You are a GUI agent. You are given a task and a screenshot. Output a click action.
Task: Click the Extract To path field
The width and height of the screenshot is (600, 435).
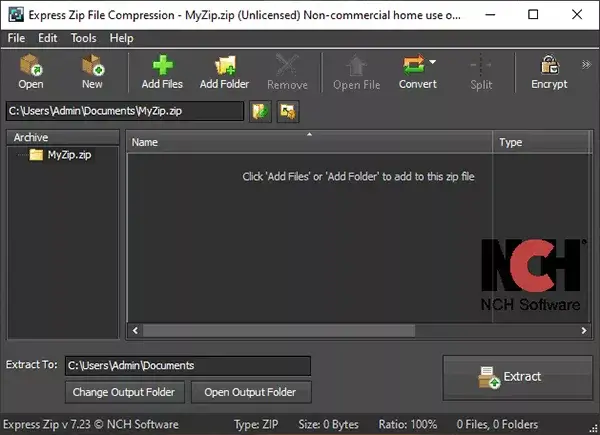click(188, 366)
